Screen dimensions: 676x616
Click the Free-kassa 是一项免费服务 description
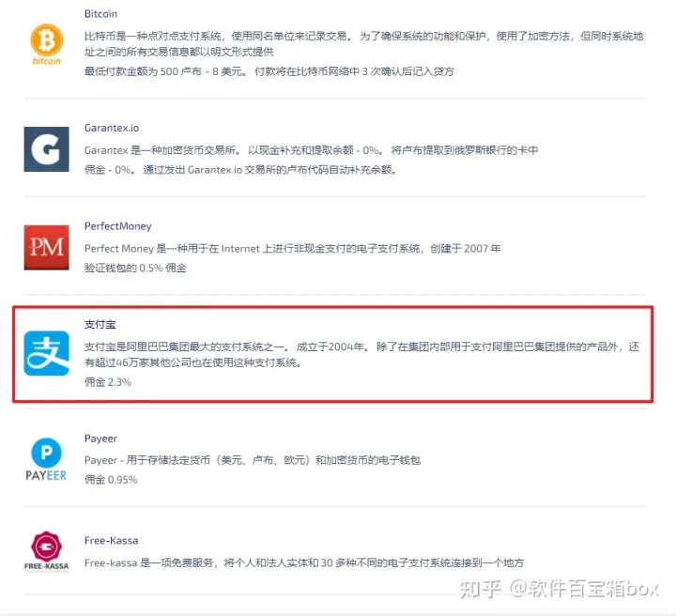304,563
